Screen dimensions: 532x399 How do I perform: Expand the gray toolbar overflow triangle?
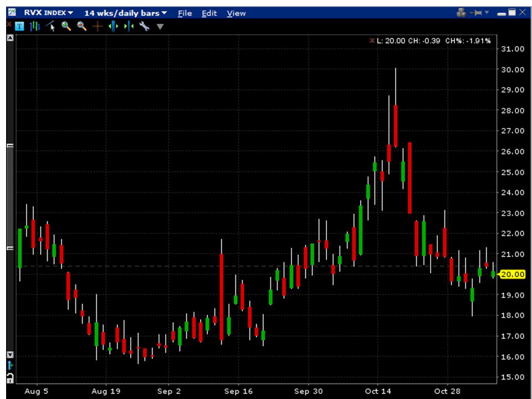pos(160,27)
